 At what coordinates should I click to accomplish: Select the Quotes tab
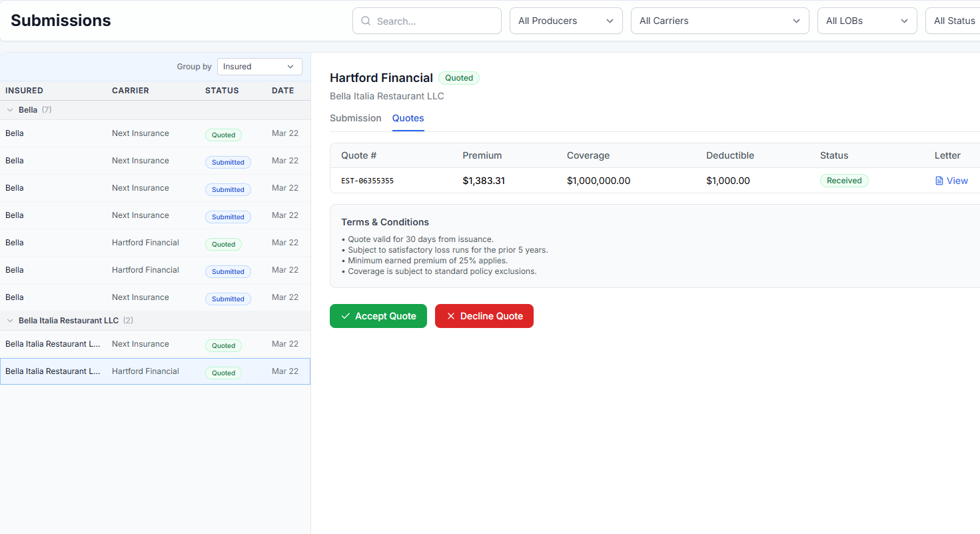[408, 118]
